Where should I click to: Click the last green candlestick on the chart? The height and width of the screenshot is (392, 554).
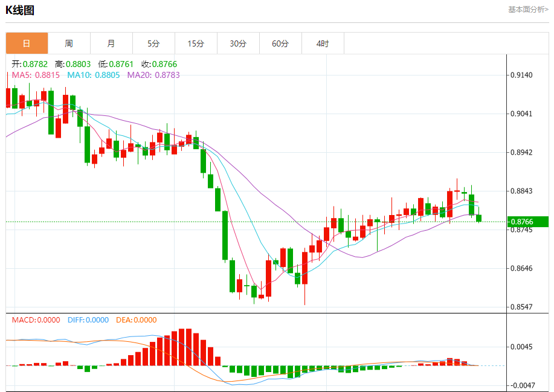[478, 218]
